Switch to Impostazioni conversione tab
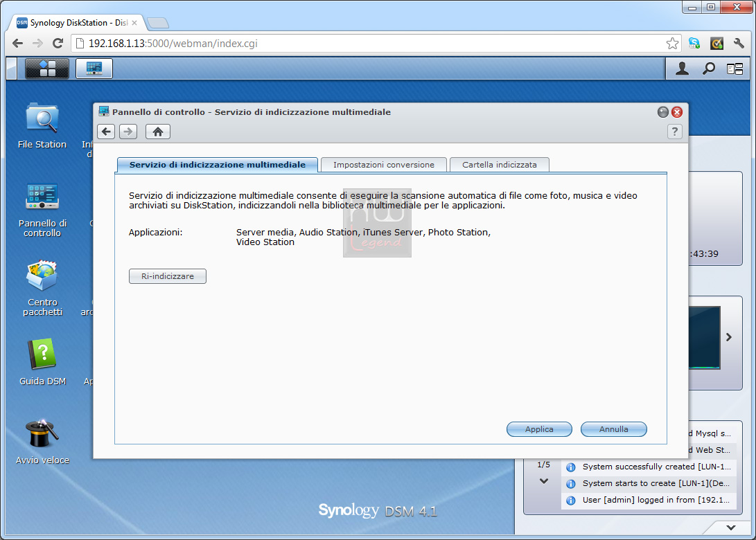756x540 pixels. (384, 165)
